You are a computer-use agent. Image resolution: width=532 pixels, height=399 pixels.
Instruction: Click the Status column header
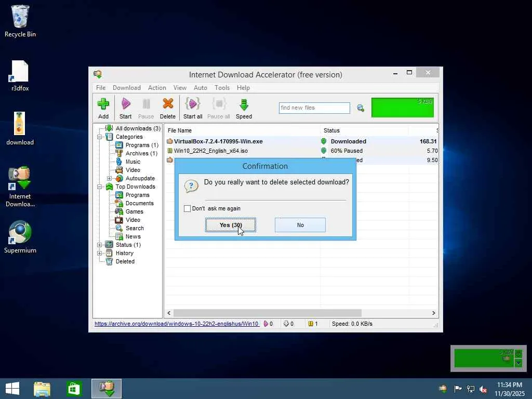tap(364, 130)
